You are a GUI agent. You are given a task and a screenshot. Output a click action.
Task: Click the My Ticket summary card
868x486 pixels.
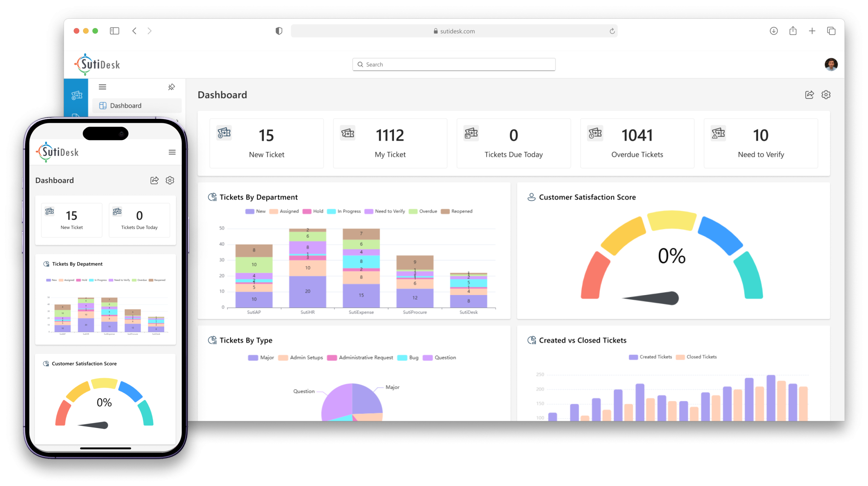390,143
